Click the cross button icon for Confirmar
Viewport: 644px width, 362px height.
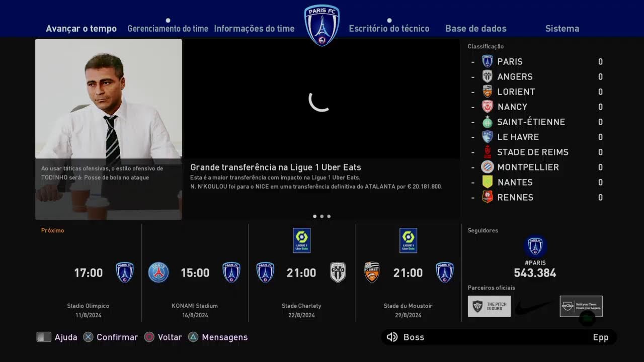[x=88, y=337]
